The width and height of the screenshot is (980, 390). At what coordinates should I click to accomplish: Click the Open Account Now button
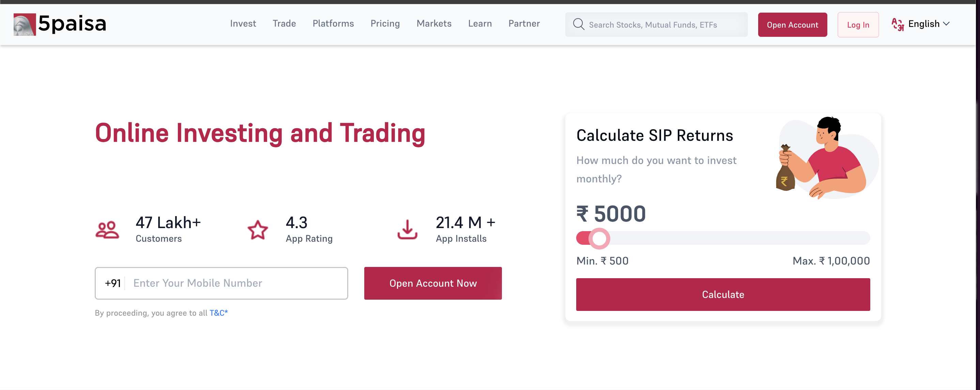tap(432, 283)
